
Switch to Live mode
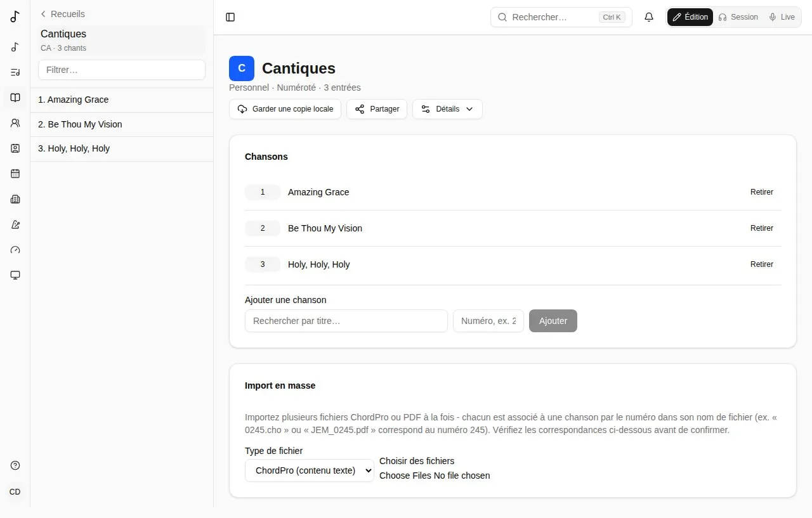[x=782, y=17]
